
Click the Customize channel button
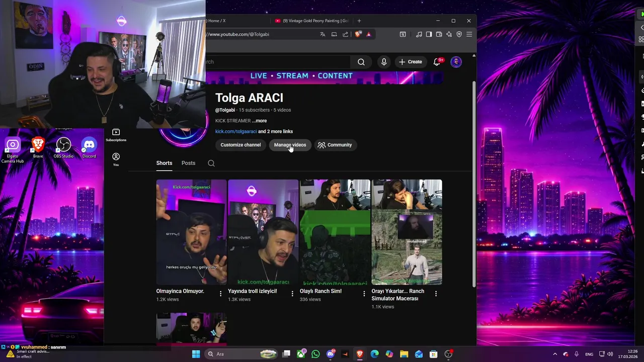point(240,145)
